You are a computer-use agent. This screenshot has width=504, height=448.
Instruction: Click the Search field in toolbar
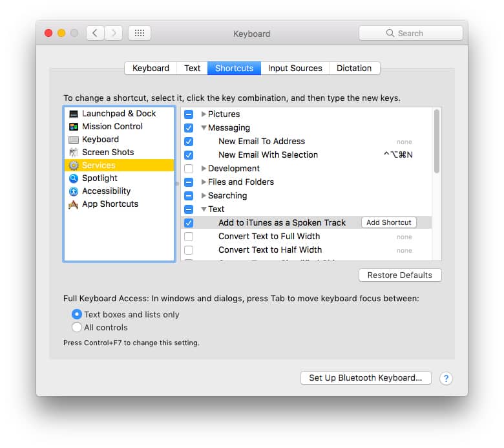pos(411,33)
